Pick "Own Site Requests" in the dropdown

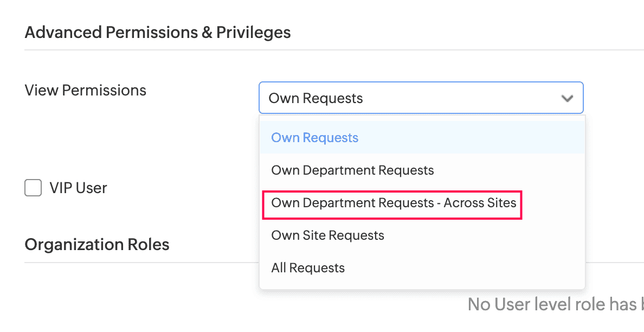click(327, 235)
